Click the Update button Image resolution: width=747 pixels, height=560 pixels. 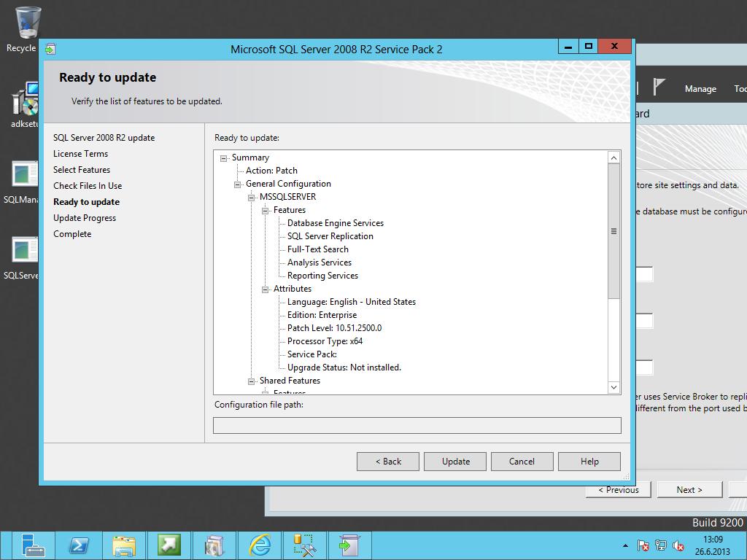pos(455,462)
